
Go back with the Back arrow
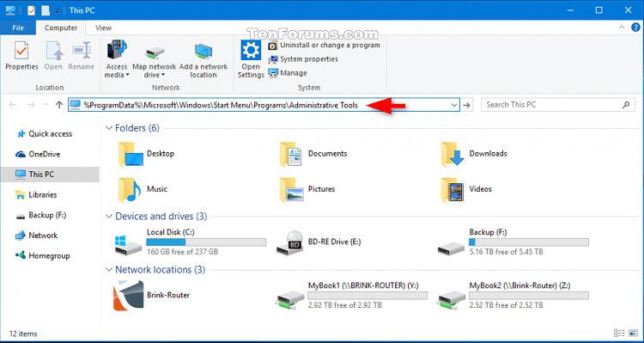(x=12, y=105)
